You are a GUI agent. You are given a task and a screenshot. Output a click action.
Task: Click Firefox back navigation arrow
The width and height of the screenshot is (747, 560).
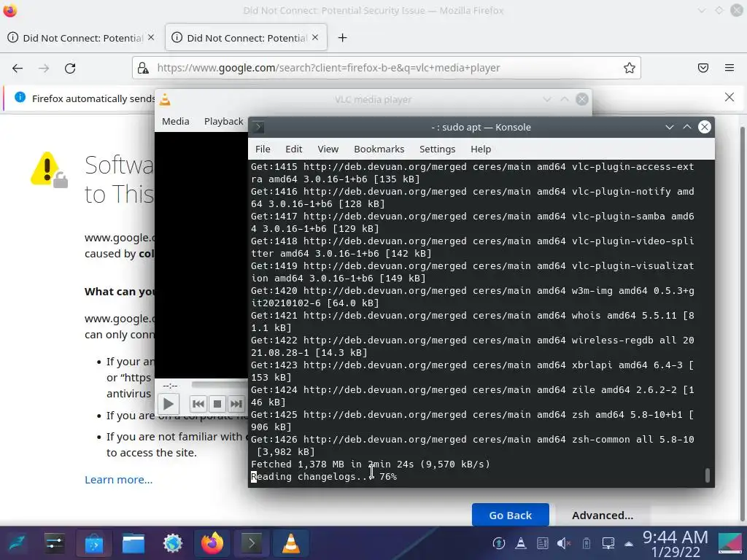tap(18, 68)
